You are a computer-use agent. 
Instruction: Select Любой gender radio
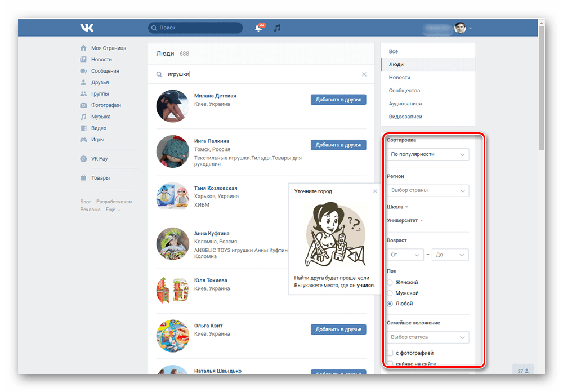pos(390,304)
